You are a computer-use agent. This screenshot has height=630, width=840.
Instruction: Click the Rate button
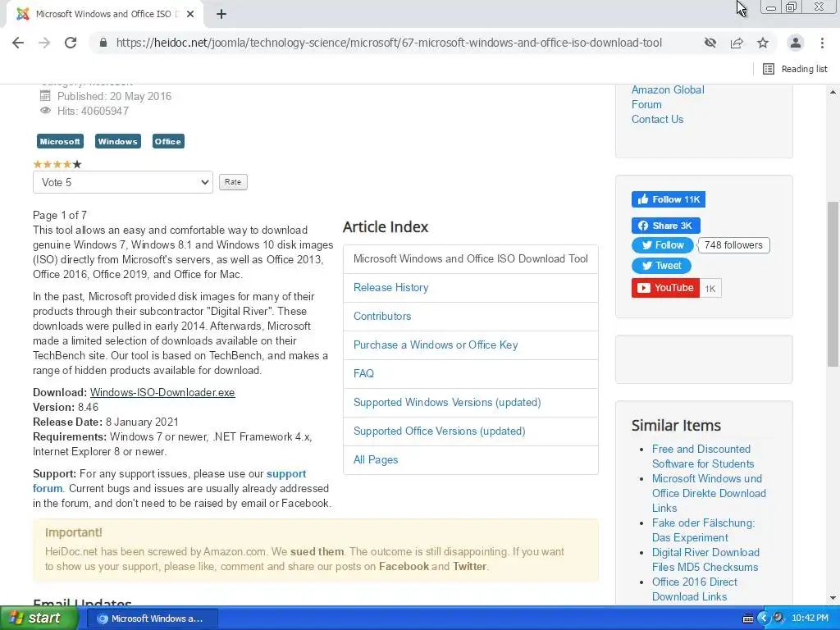(x=233, y=182)
